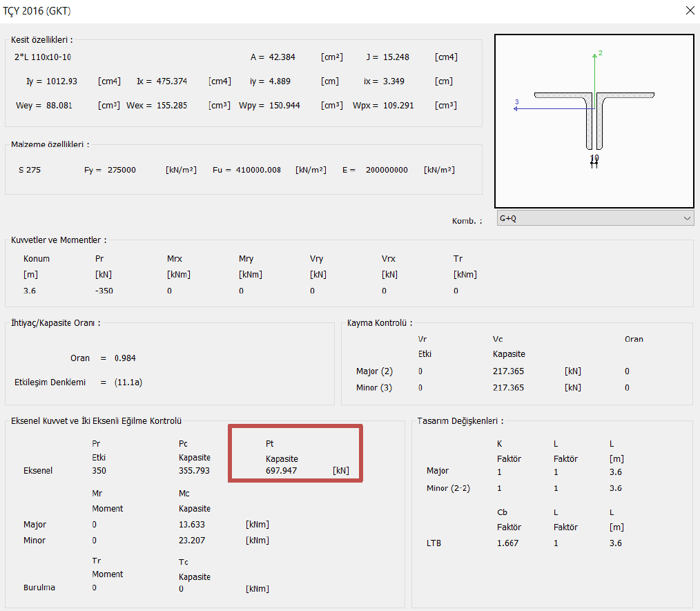Image resolution: width=700 pixels, height=611 pixels.
Task: Click the Kesit özellikleri group heading
Action: [x=41, y=40]
